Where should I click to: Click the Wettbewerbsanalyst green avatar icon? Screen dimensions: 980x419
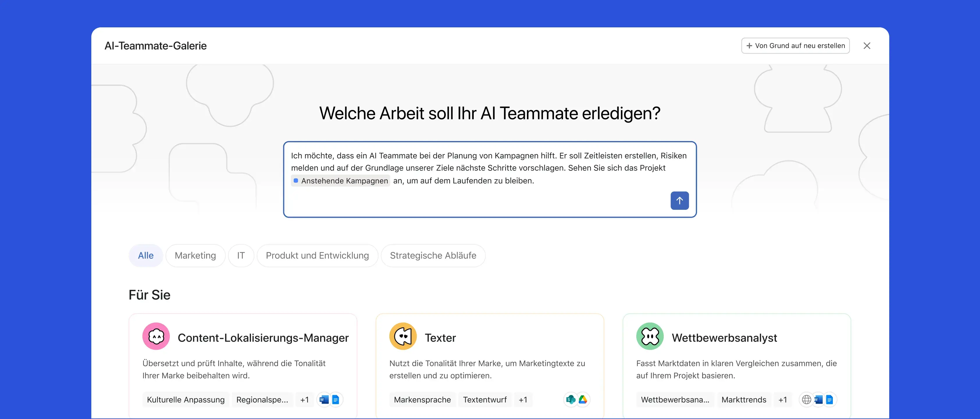click(x=650, y=336)
